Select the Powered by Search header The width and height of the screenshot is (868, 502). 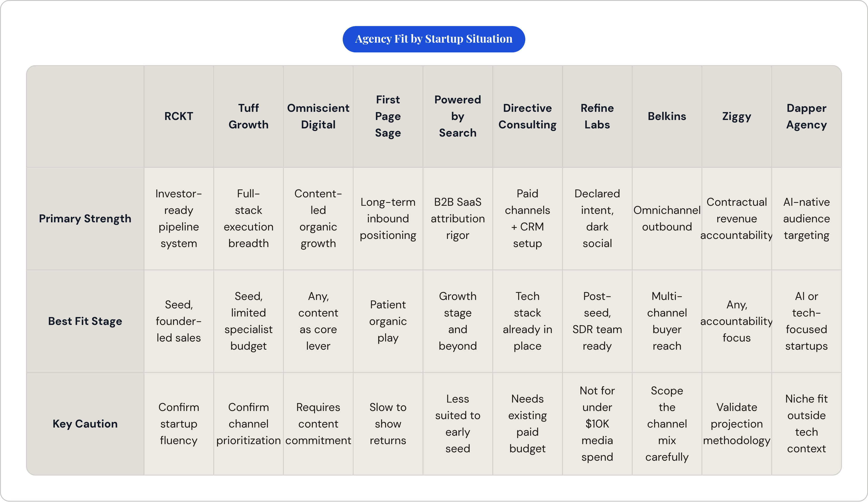coord(458,116)
